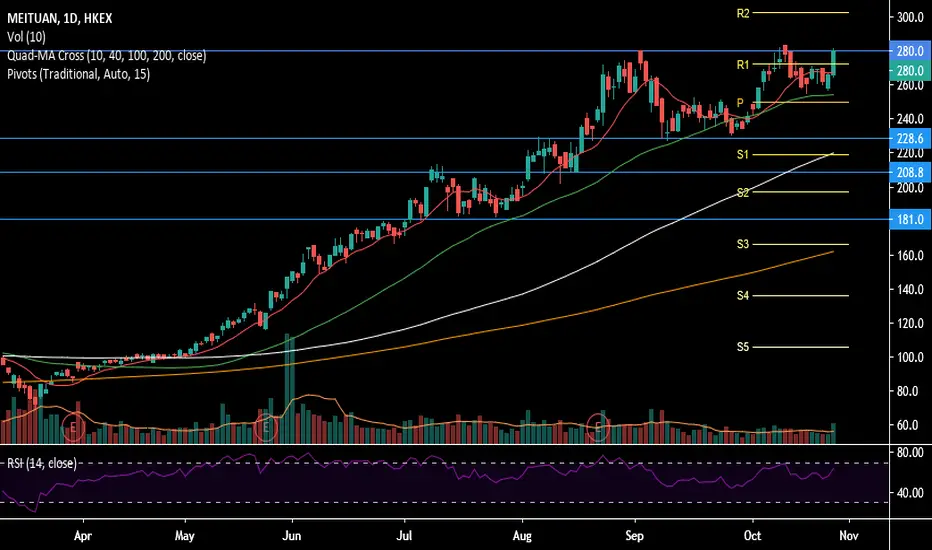Select the S3 pivot support label
This screenshot has height=550, width=932.
[743, 244]
